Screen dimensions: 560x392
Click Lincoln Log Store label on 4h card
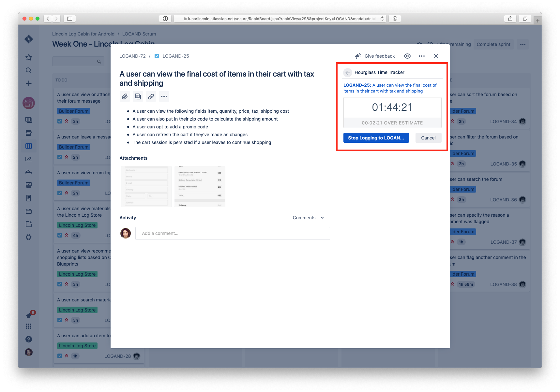(77, 225)
